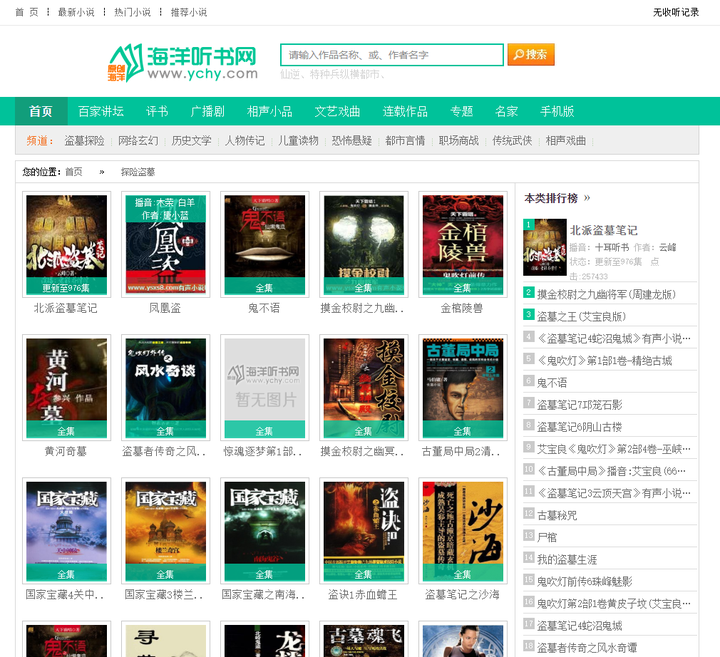This screenshot has width=720, height=657.
Task: Choose the 网络玄幻 channel
Action: (138, 140)
